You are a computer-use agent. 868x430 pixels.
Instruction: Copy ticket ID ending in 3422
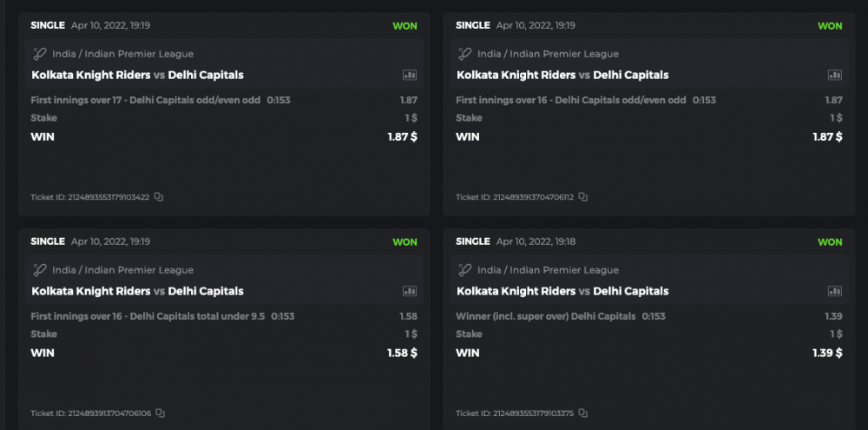(159, 197)
